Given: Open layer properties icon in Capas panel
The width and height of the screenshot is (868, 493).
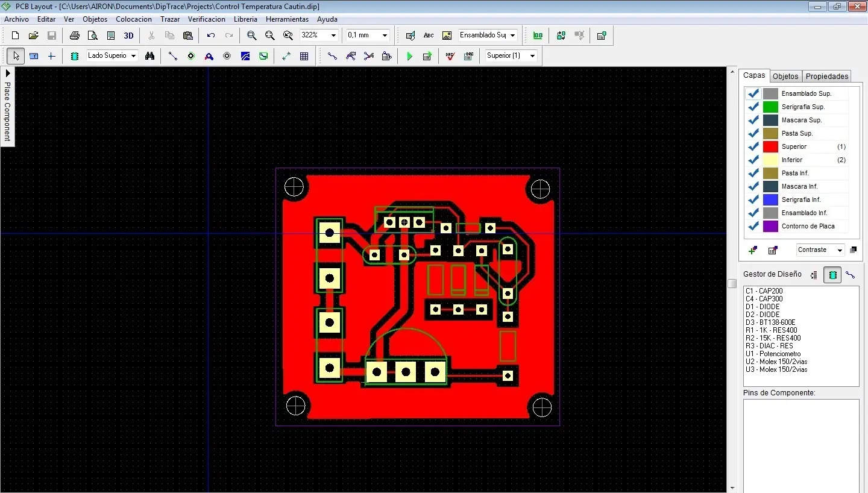Looking at the screenshot, I should [773, 250].
